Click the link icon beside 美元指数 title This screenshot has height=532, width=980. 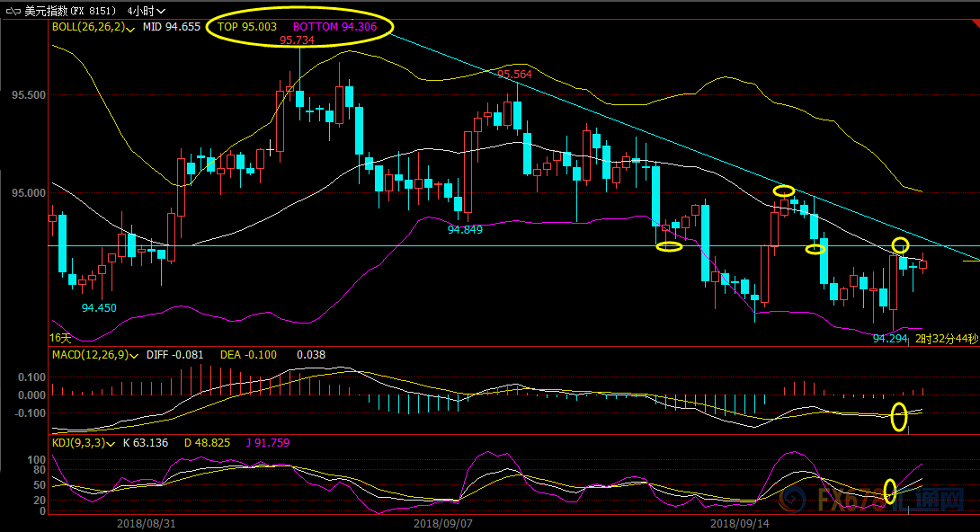(x=13, y=9)
